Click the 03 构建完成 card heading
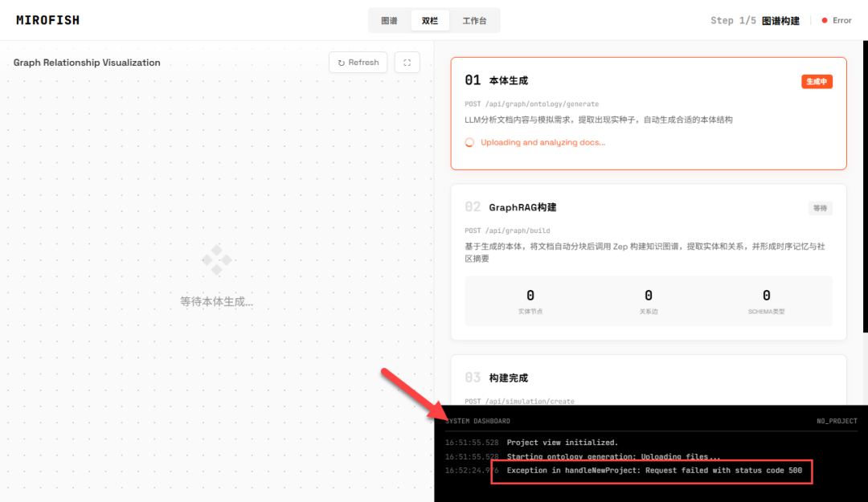Screen dimensions: 868x502 tap(497, 378)
